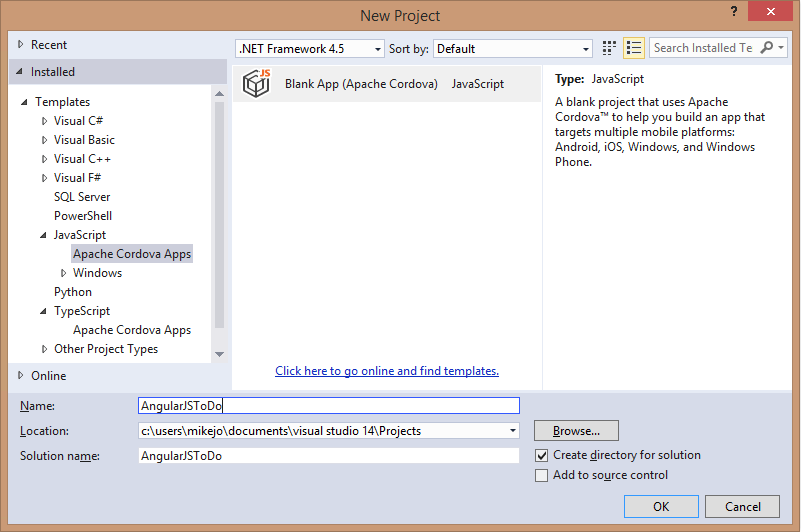801x532 pixels.
Task: Open the Location path dropdown
Action: pos(513,431)
